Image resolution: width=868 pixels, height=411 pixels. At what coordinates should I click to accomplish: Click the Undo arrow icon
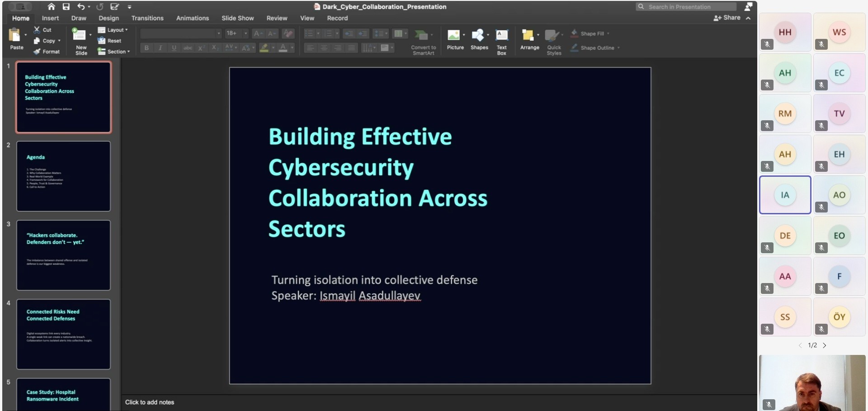(80, 6)
